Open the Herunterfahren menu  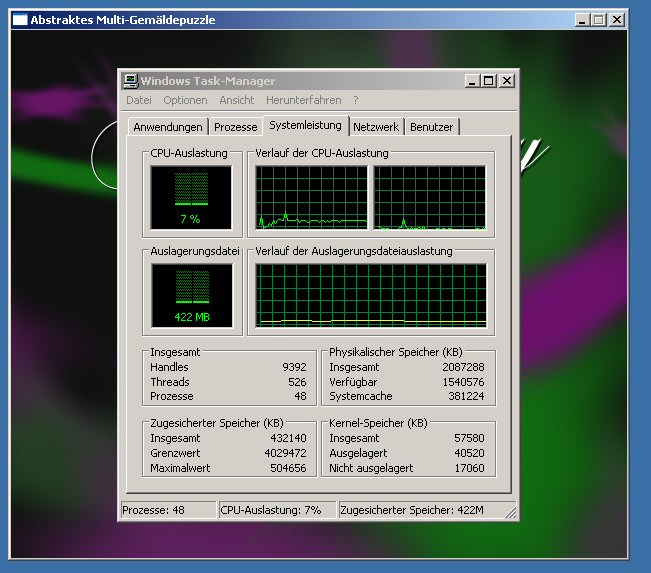[303, 100]
